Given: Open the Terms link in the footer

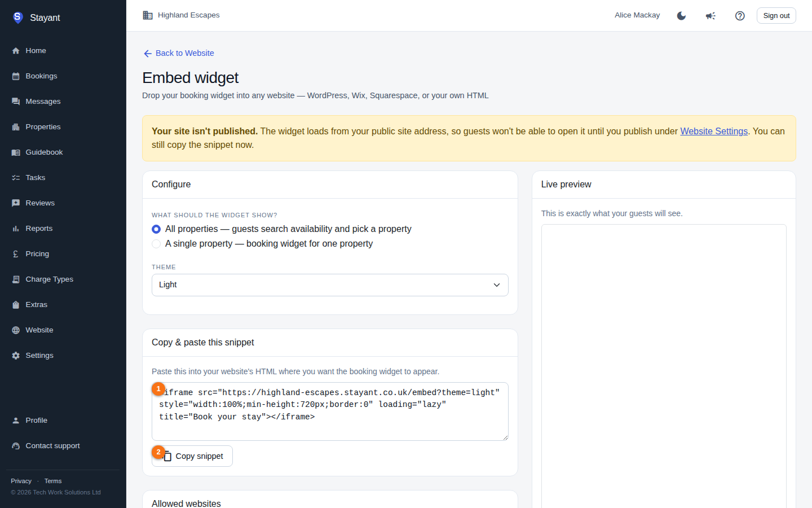Looking at the screenshot, I should [53, 481].
